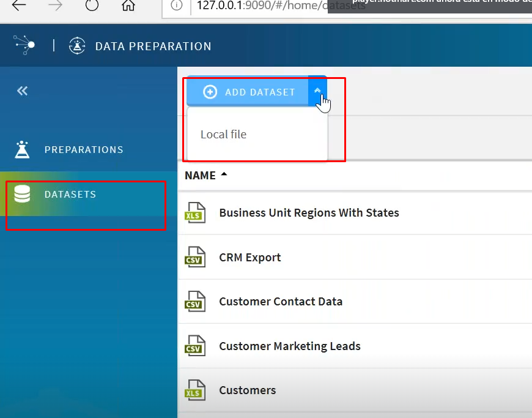Open Business Unit Regions With States dataset
532x418 pixels.
pyautogui.click(x=309, y=212)
